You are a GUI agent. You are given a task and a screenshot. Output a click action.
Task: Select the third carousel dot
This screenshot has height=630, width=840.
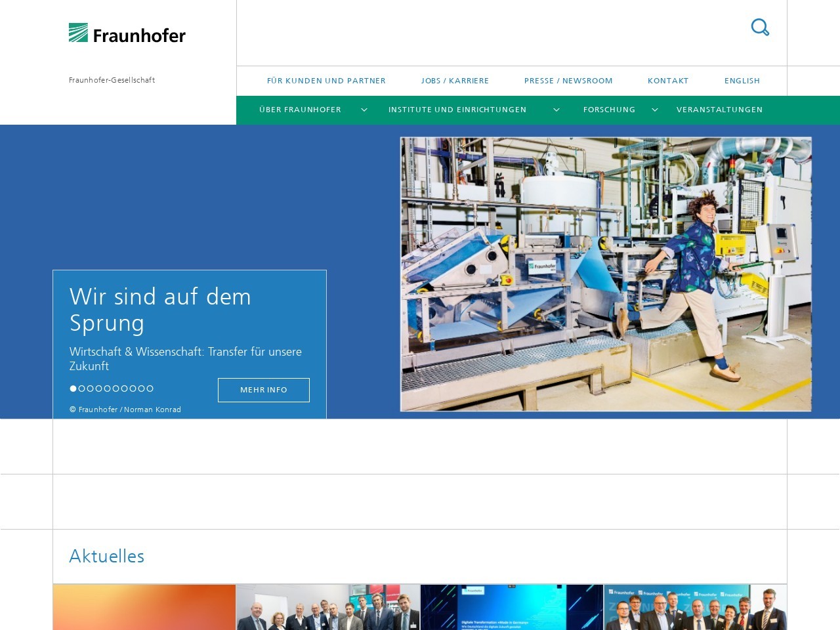[x=90, y=388]
